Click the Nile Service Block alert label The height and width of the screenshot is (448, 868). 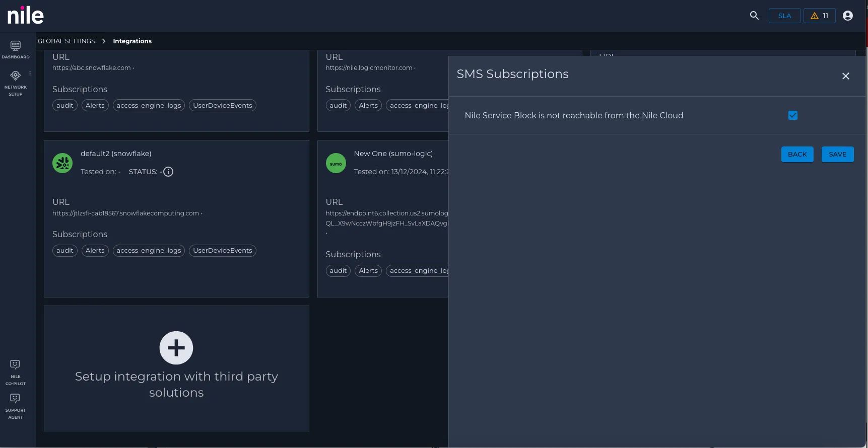[x=574, y=115]
